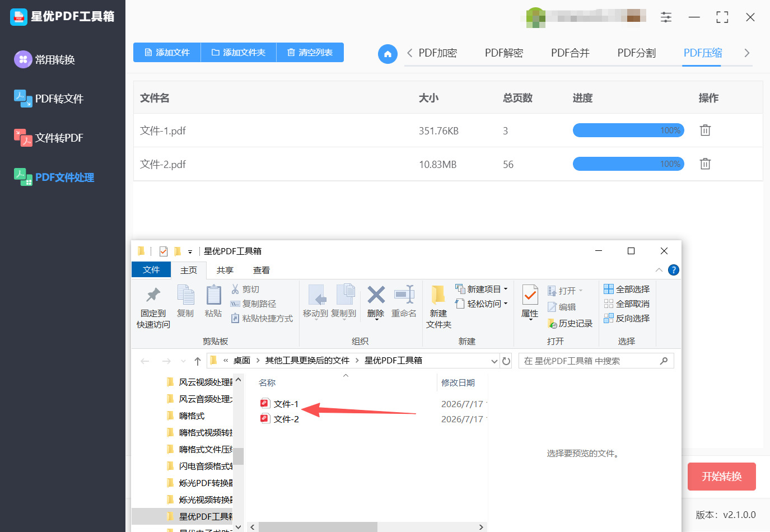Click 编辑 in the Explorer ribbon
This screenshot has width=770, height=532.
(x=562, y=307)
